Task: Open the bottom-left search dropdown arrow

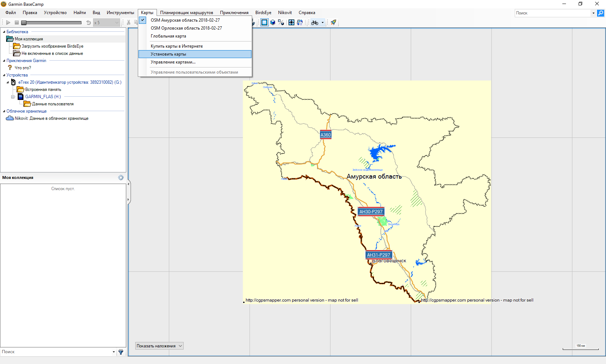Action: click(x=114, y=352)
